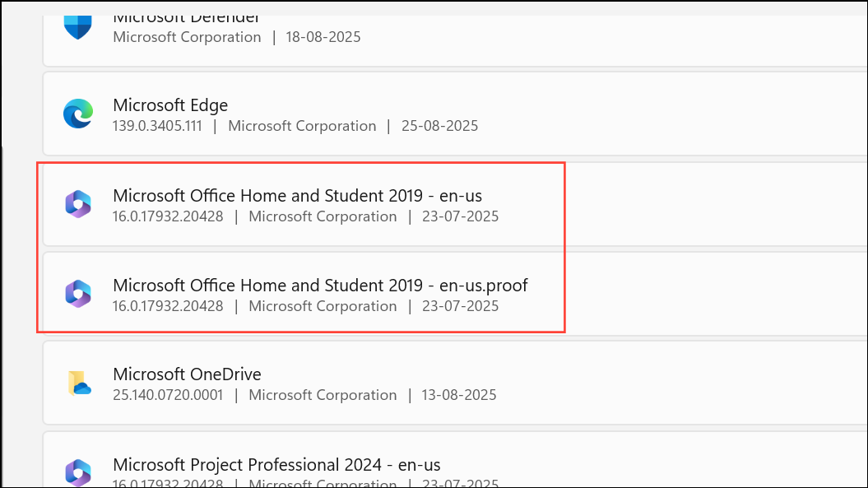
Task: Click Edge version number 139.0.3405.111
Action: [157, 126]
